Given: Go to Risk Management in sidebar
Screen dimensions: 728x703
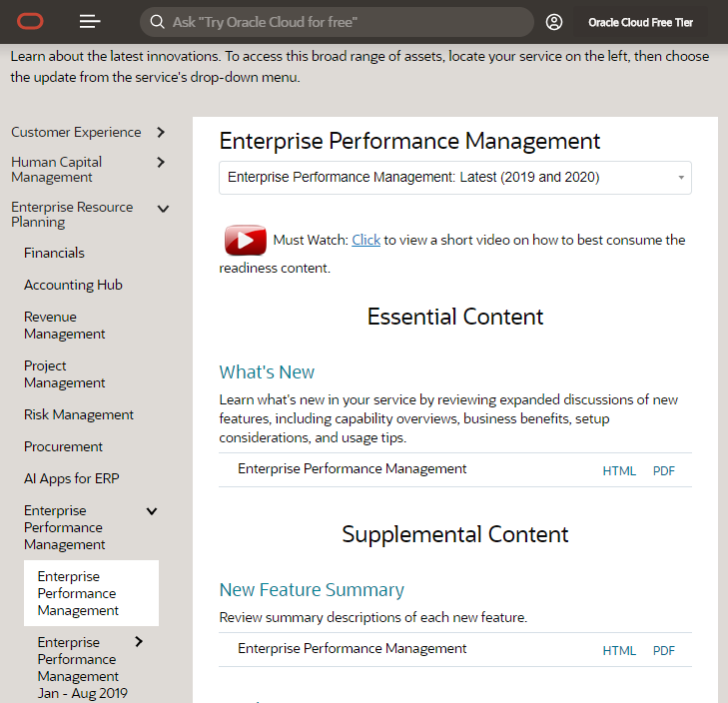Looking at the screenshot, I should pyautogui.click(x=79, y=414).
